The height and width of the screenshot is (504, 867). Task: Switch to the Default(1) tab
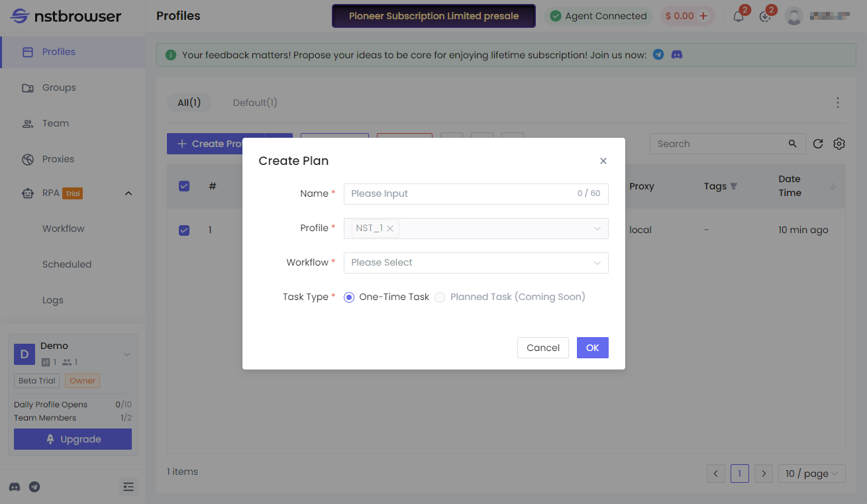click(x=255, y=103)
